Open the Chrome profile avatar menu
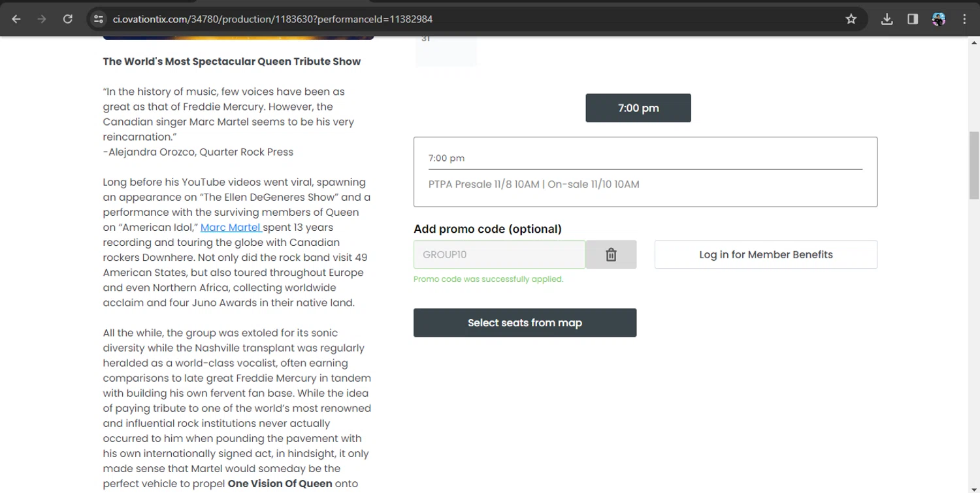Image resolution: width=980 pixels, height=493 pixels. 939,19
